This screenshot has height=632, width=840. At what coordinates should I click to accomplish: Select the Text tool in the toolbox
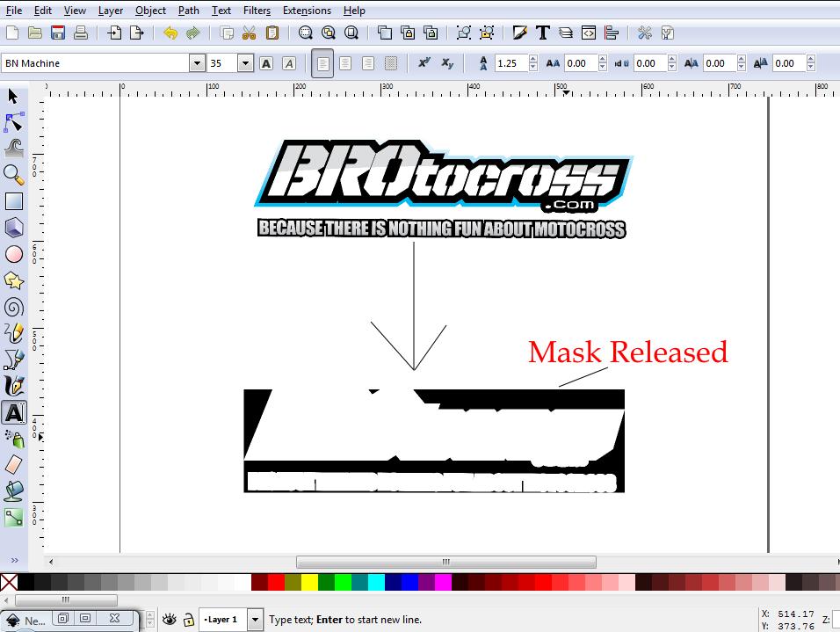[13, 412]
